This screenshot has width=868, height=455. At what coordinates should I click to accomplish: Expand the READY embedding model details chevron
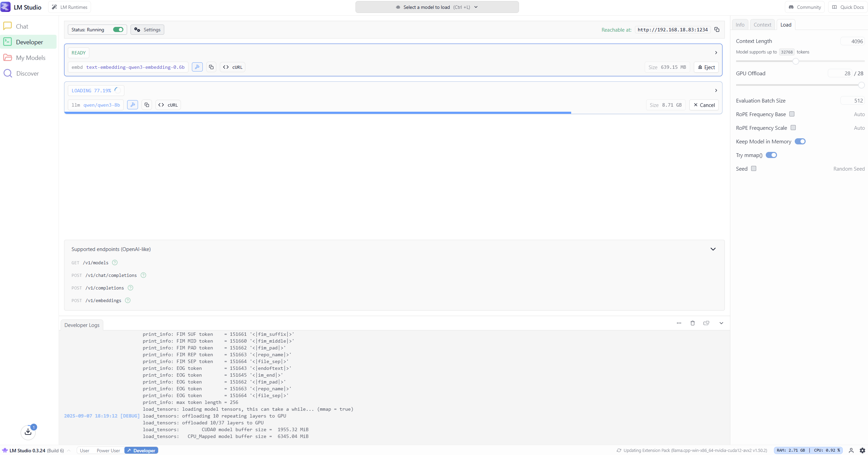[716, 52]
